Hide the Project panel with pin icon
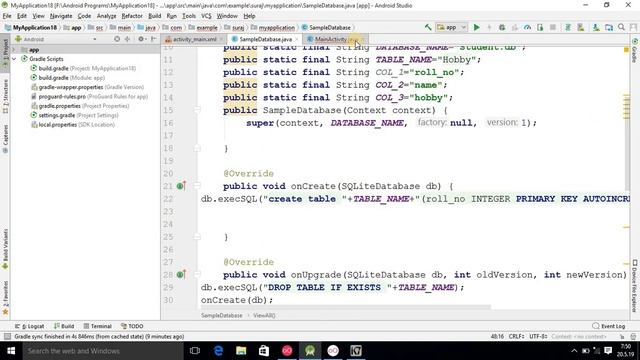The width and height of the screenshot is (640, 360). 153,39
